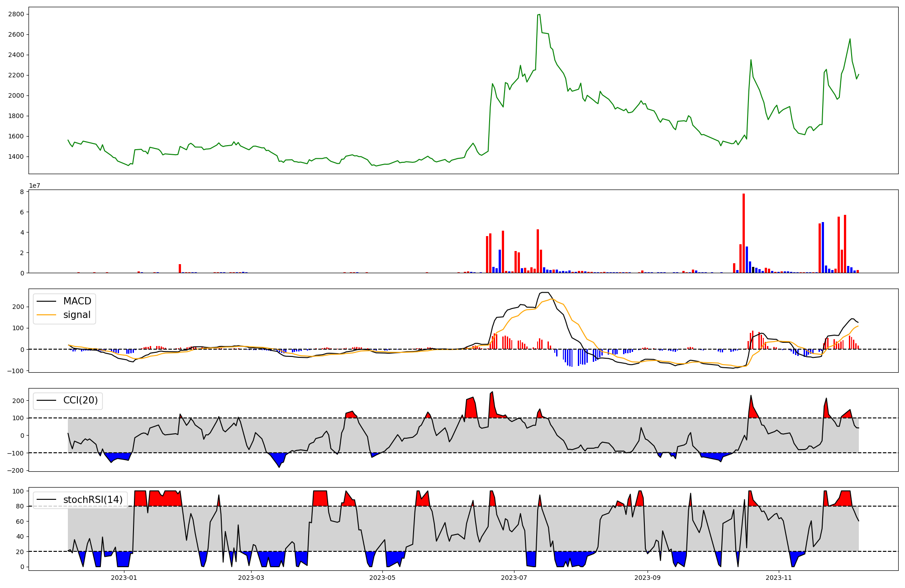The height and width of the screenshot is (588, 905).
Task: Click the stochRSI(14) legend label
Action: point(93,499)
